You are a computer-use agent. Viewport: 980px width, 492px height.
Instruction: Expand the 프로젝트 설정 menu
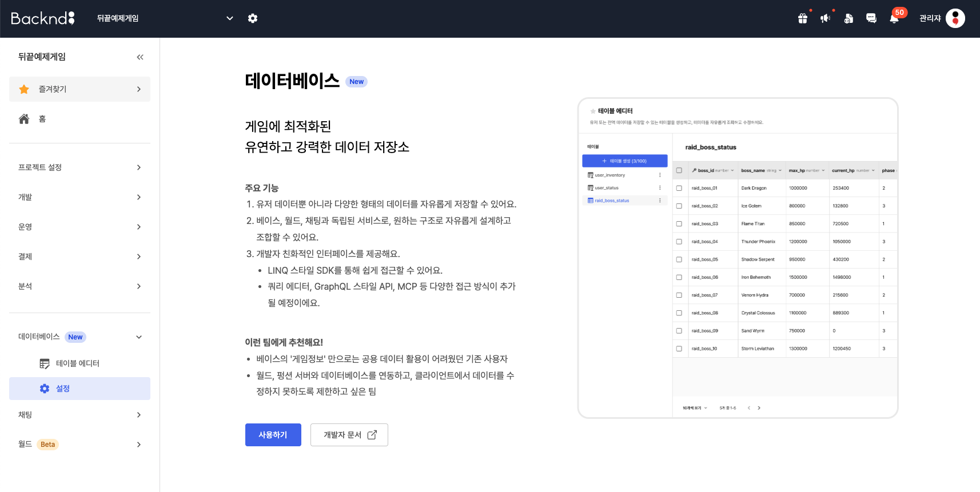tap(79, 167)
